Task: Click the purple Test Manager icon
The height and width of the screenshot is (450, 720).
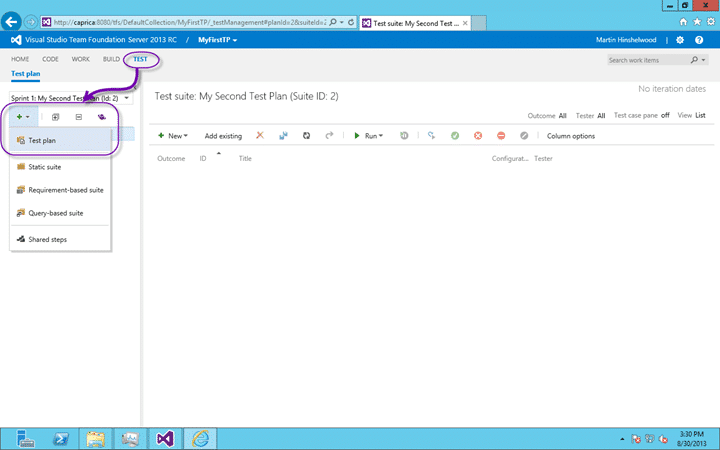Action: [x=101, y=117]
